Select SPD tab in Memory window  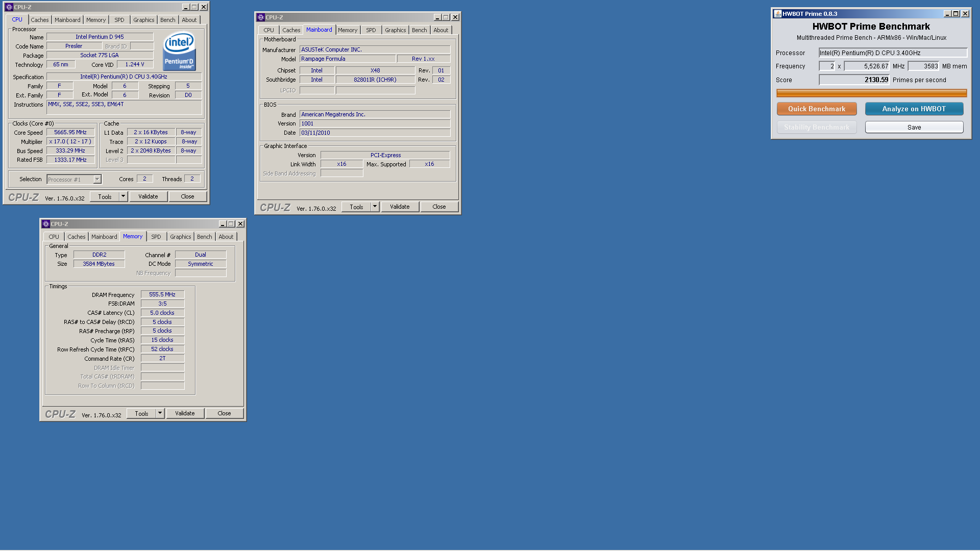(x=156, y=237)
